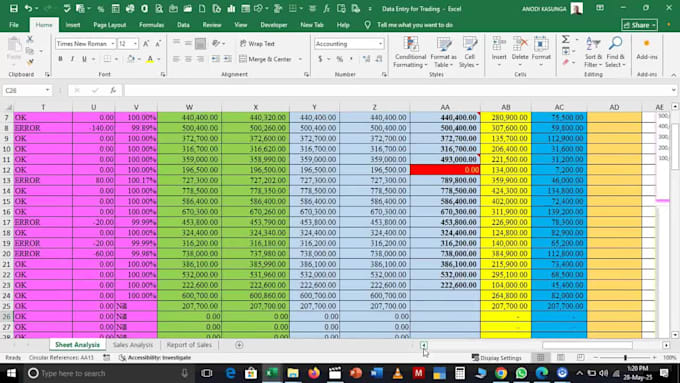Click the chart icon in the quick access toolbar
The width and height of the screenshot is (680, 383).
click(x=231, y=9)
